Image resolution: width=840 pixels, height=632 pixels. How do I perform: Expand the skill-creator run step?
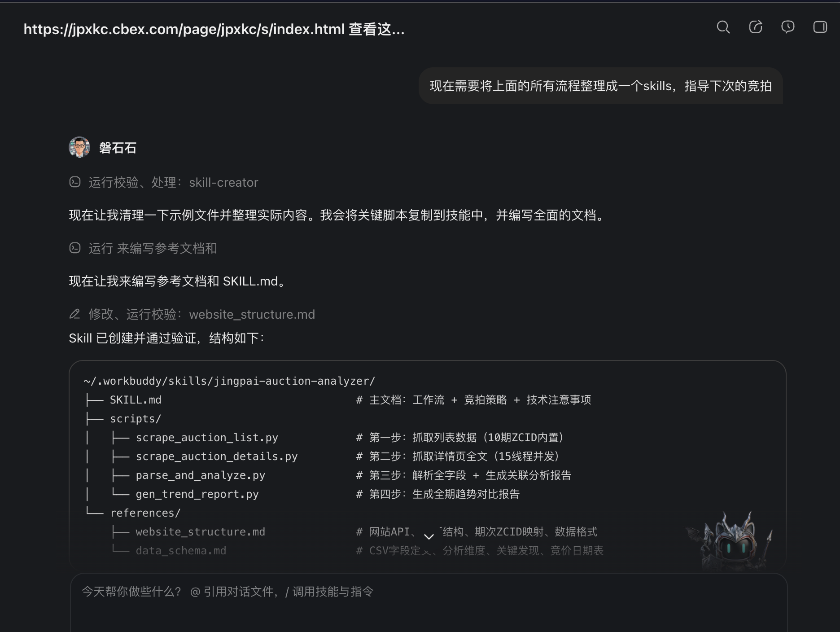(173, 182)
